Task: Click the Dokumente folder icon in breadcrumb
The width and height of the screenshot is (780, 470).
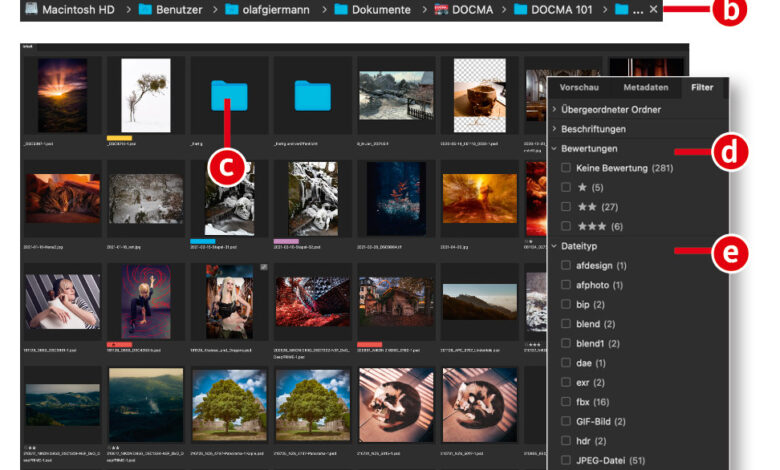Action: (340, 9)
